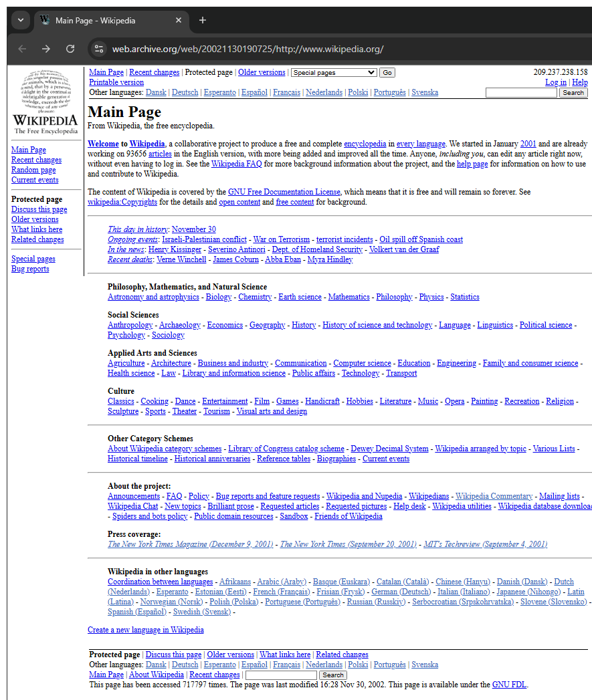Open the Esperanto language link

click(x=220, y=93)
